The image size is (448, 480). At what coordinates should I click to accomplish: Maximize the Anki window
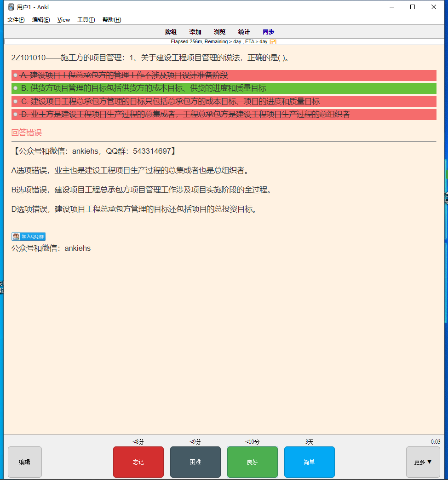[413, 7]
